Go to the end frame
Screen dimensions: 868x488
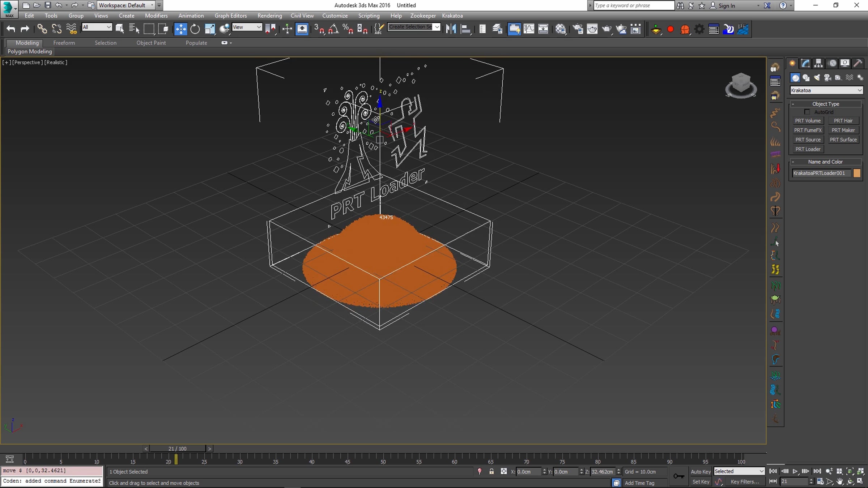(817, 471)
